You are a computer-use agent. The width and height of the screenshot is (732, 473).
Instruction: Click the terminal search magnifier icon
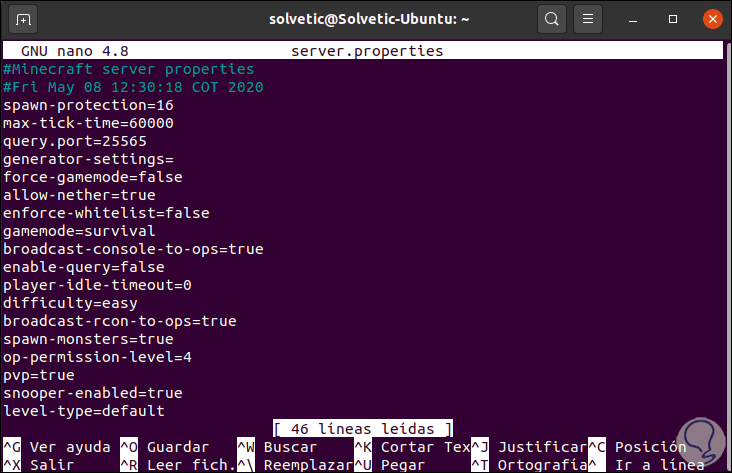(x=552, y=19)
